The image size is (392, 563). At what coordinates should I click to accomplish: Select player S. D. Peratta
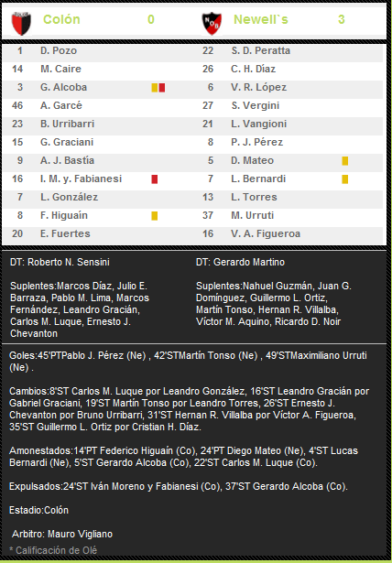[260, 50]
